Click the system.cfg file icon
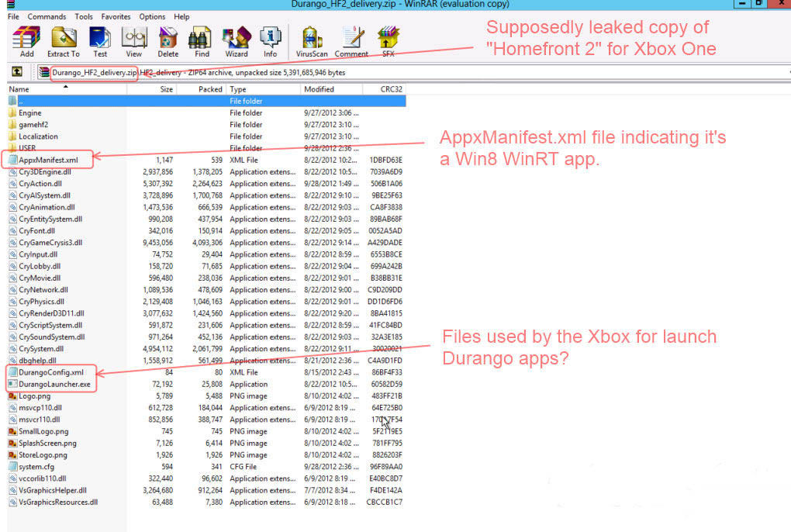Screen dimensions: 791x532 (12, 466)
